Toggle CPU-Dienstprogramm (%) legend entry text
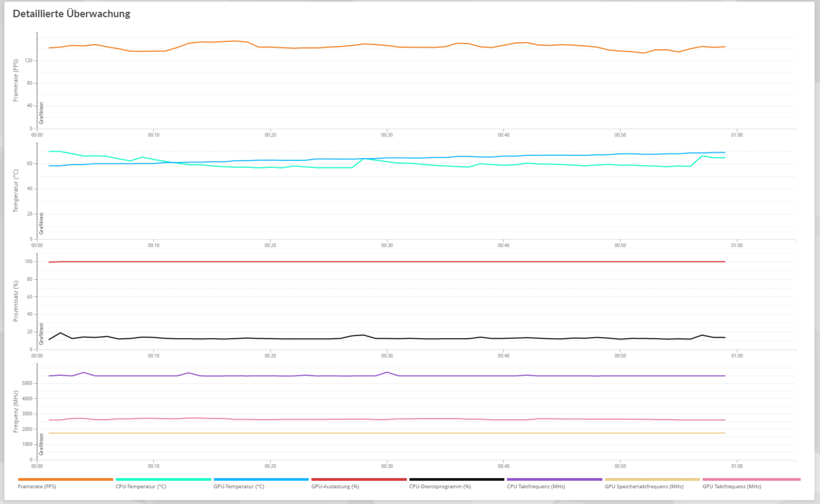Screen dimensions: 820x504 [440, 486]
